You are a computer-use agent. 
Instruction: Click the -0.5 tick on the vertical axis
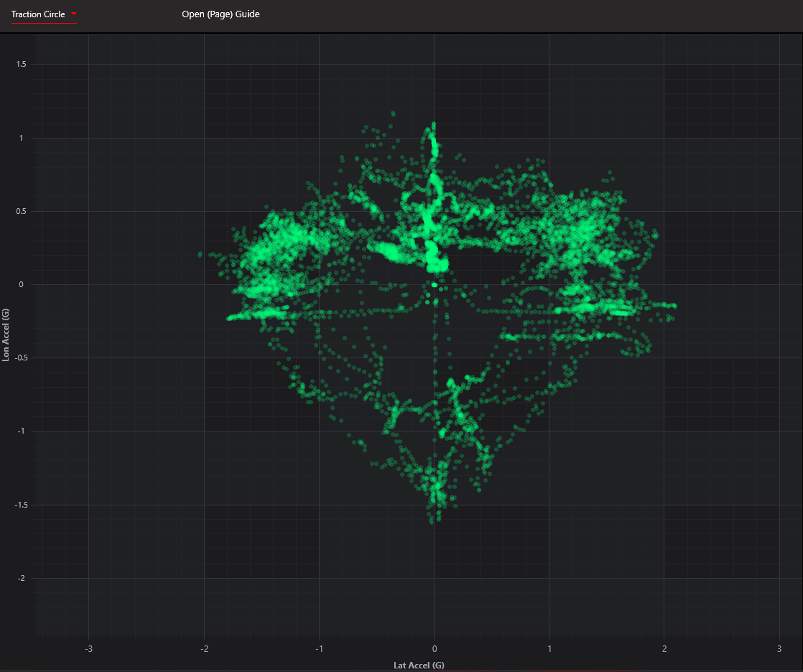19,358
